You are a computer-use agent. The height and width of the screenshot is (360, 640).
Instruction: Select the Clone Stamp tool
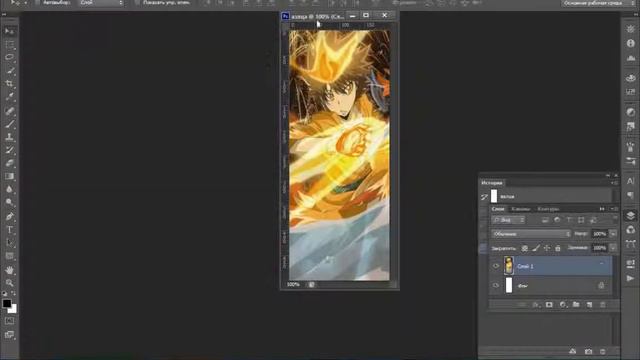click(x=9, y=137)
